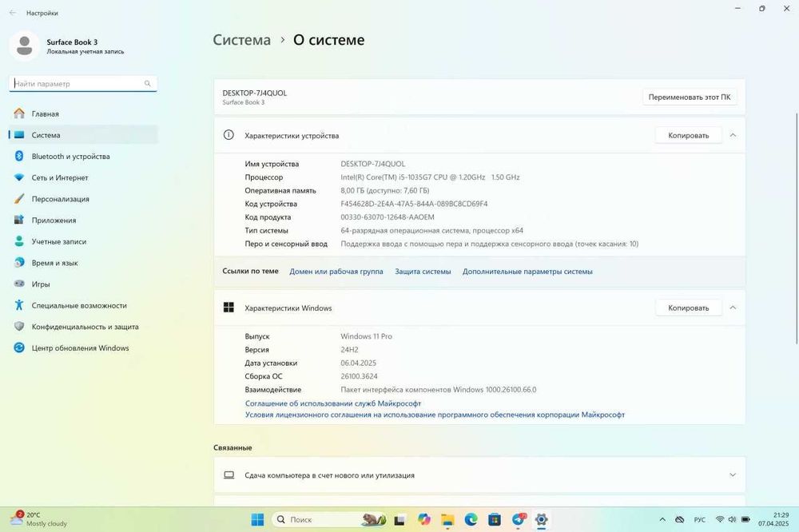Screen dimensions: 799x532
Task: Click the OneDrive cloud tray icon
Action: [680, 519]
